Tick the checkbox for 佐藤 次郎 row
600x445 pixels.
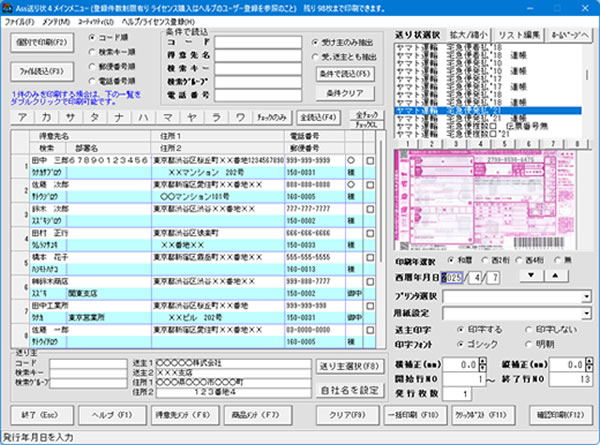[x=370, y=185]
